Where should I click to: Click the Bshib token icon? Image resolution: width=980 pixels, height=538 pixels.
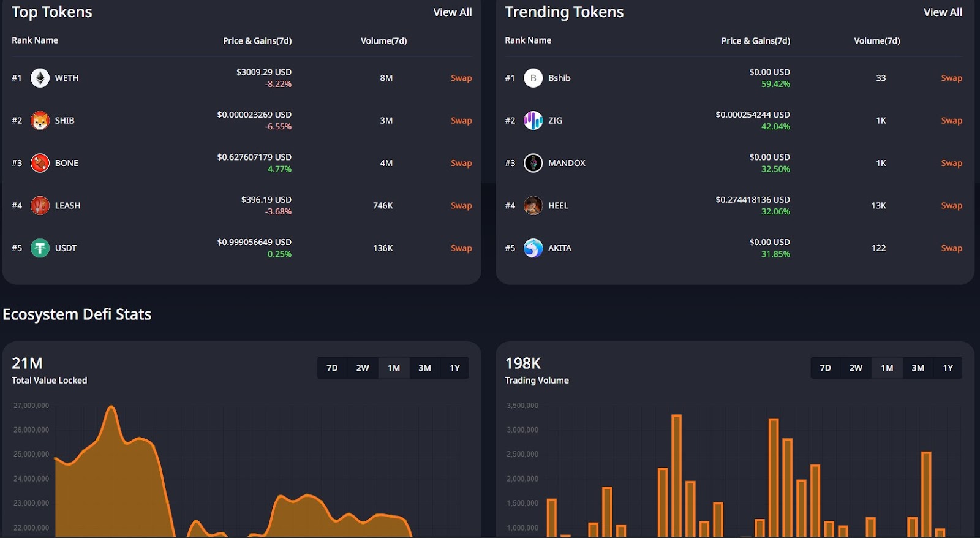point(533,78)
